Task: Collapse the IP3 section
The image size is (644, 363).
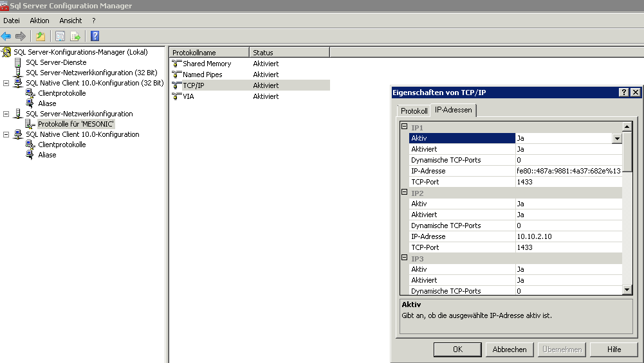Action: [x=405, y=258]
